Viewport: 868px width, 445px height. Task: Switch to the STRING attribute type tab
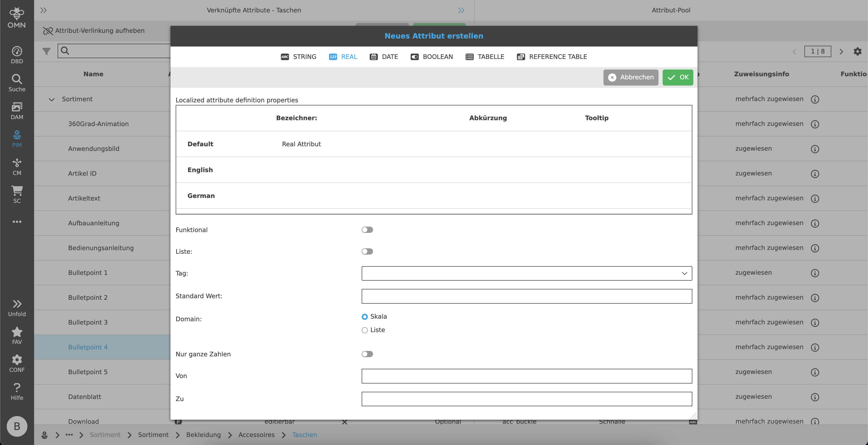(299, 57)
